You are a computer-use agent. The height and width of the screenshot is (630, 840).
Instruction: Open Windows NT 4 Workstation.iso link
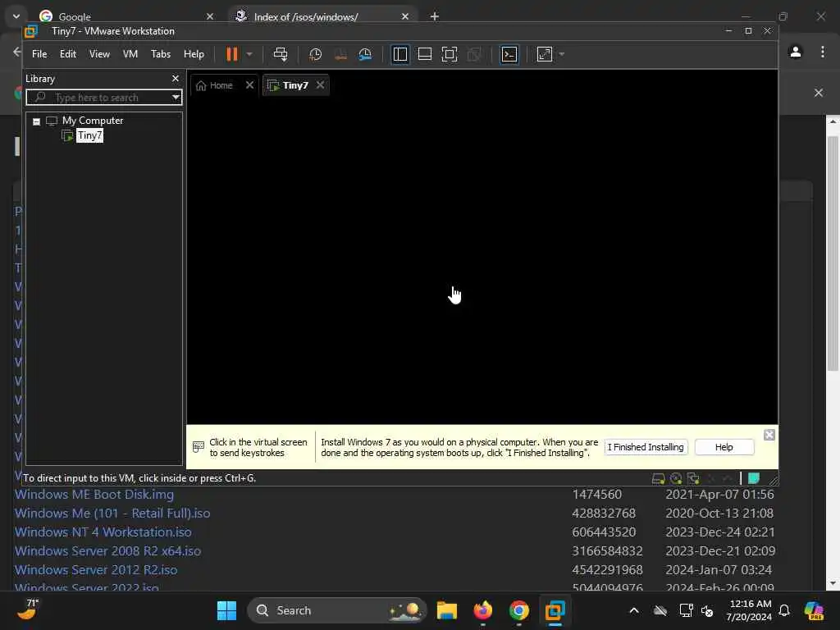click(x=103, y=532)
